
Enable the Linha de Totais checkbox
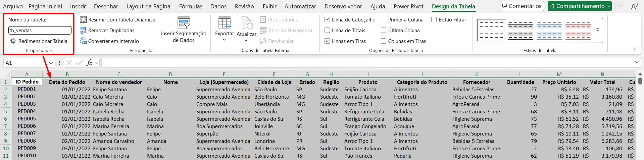point(327,31)
